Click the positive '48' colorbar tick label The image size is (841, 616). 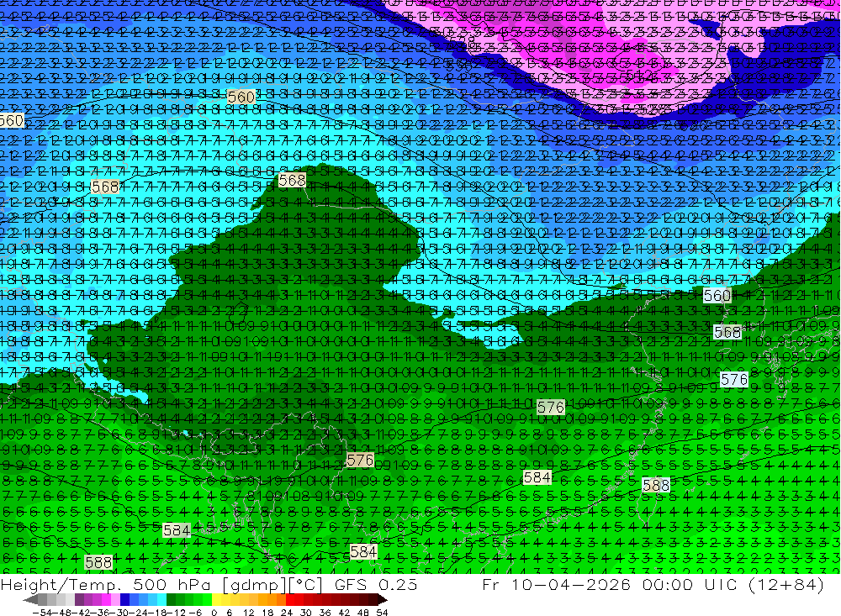coord(363,613)
